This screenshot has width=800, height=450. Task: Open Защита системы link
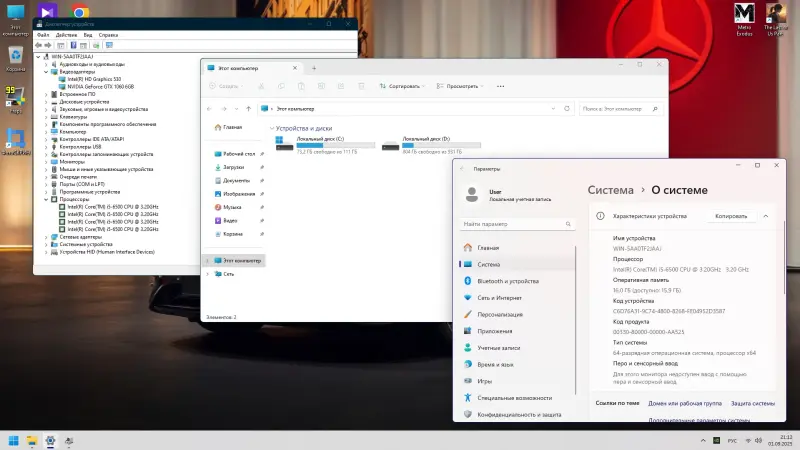tap(753, 403)
